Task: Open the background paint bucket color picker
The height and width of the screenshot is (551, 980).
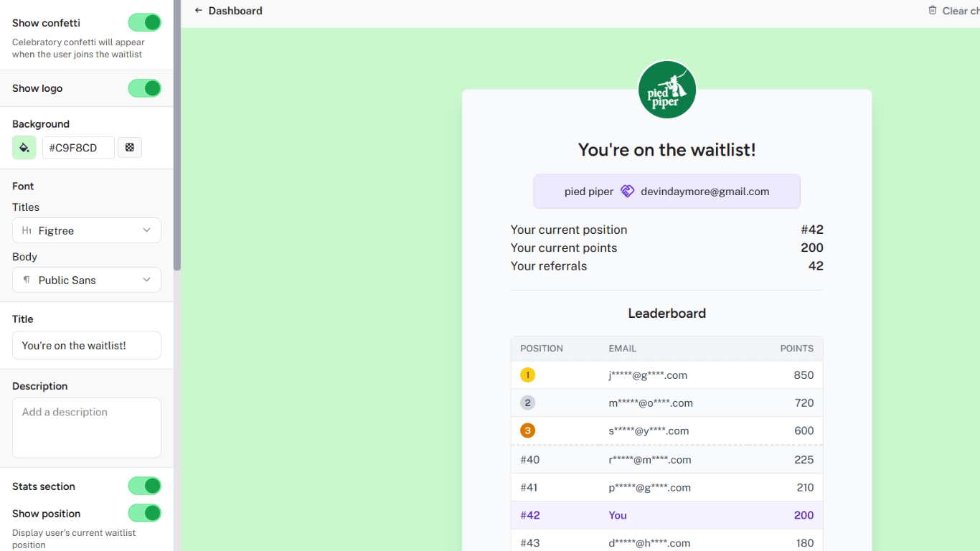Action: (x=24, y=148)
